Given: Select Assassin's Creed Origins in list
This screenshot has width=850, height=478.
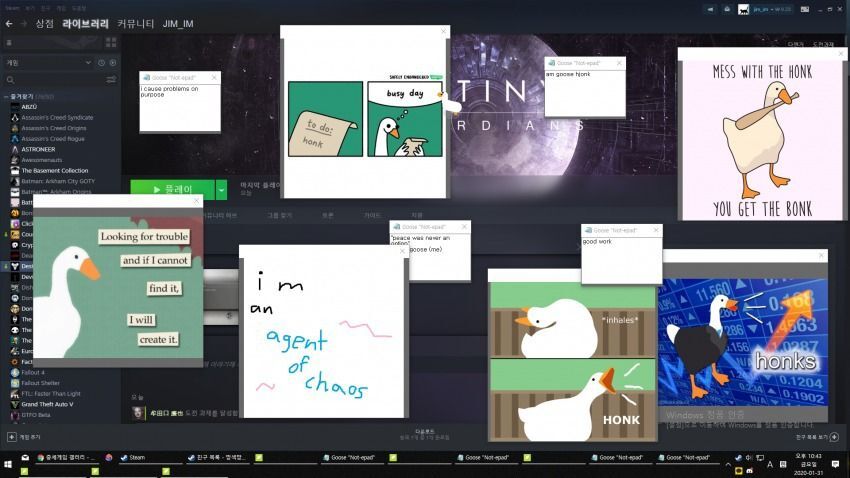Looking at the screenshot, I should pos(54,128).
